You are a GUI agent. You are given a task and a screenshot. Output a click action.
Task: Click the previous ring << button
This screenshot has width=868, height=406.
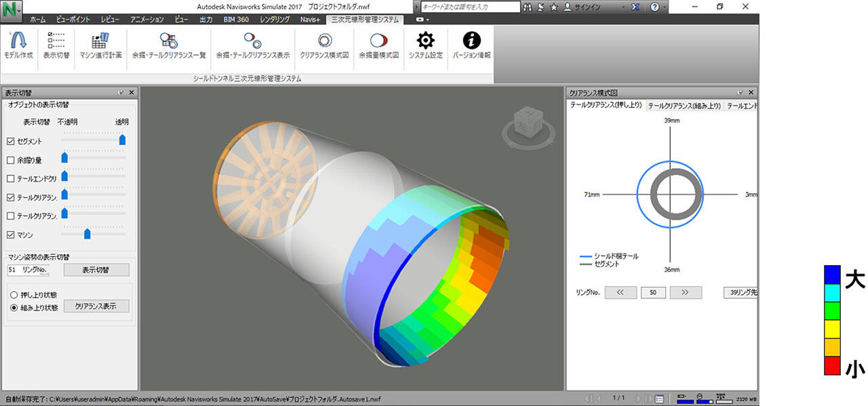620,293
